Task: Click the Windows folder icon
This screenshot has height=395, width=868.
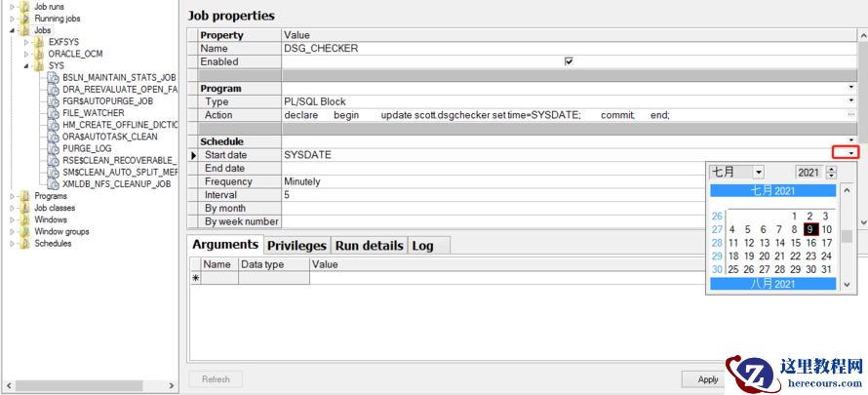Action: [x=24, y=219]
